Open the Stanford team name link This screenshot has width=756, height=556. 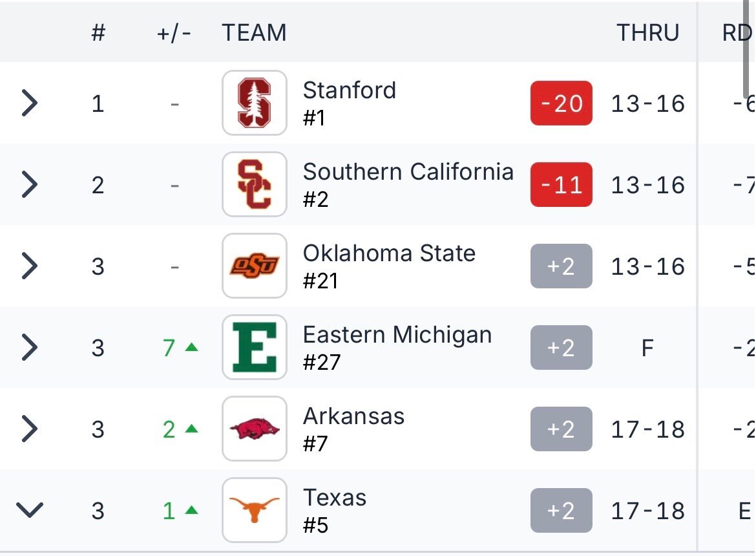pyautogui.click(x=350, y=90)
